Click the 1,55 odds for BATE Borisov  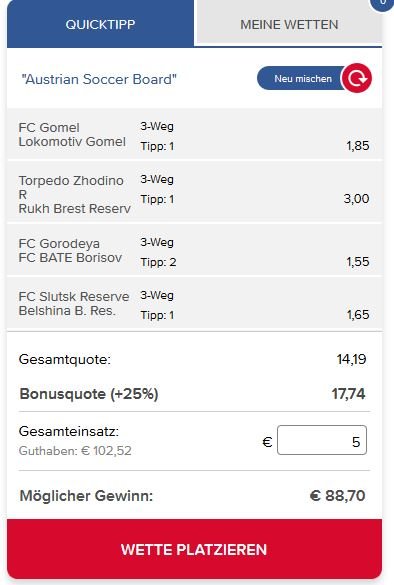click(x=357, y=262)
